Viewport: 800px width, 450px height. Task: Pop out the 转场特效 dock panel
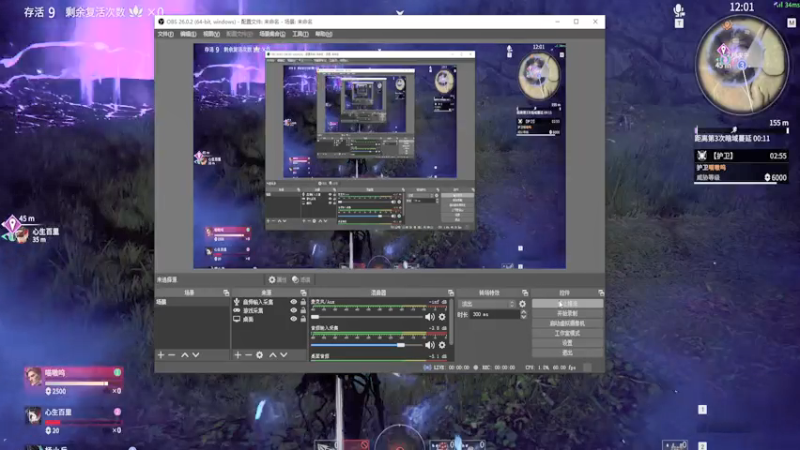click(524, 293)
